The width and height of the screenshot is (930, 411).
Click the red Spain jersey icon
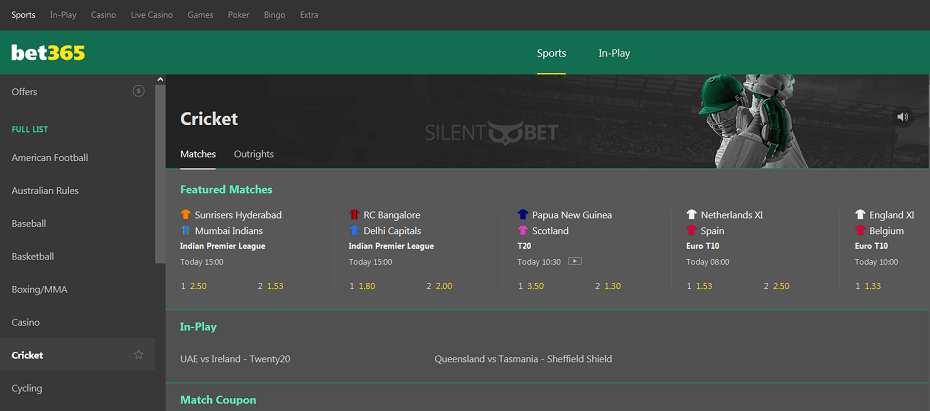point(692,230)
